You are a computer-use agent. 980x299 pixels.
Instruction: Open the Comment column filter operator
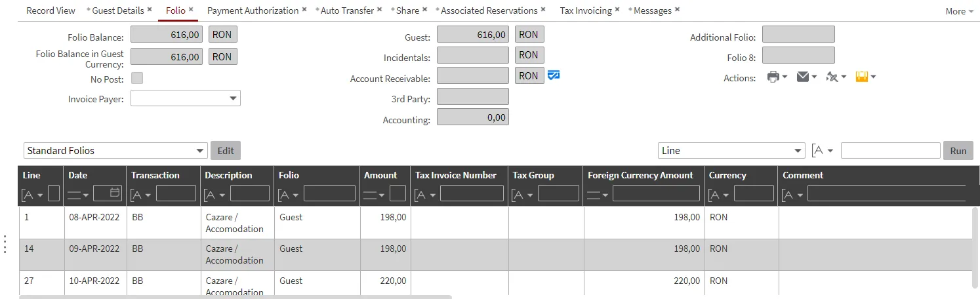(794, 195)
